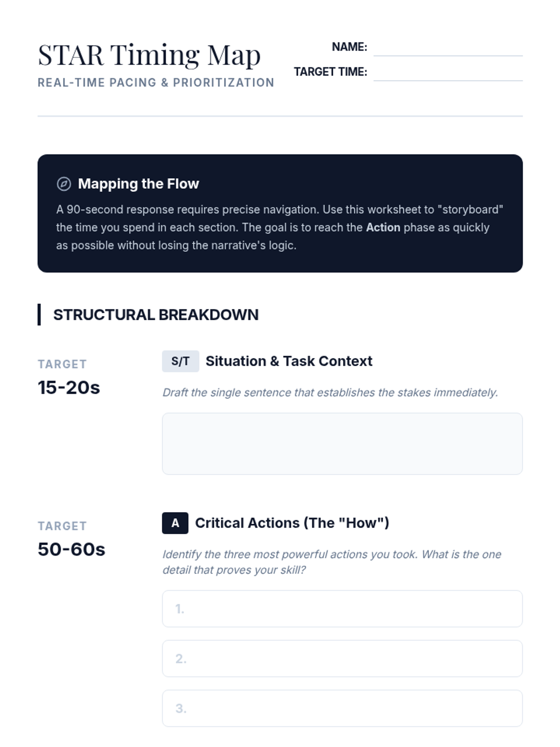
Task: Click the dark A badge icon
Action: click(x=175, y=523)
